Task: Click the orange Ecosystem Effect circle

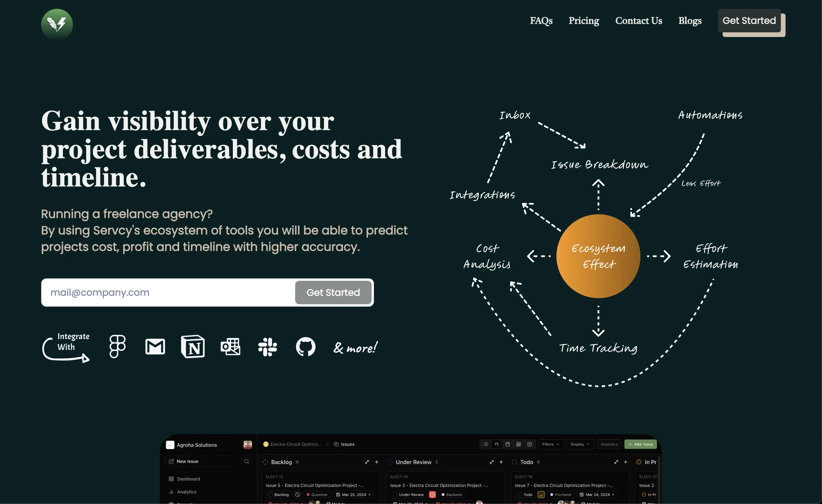Action: (x=598, y=256)
